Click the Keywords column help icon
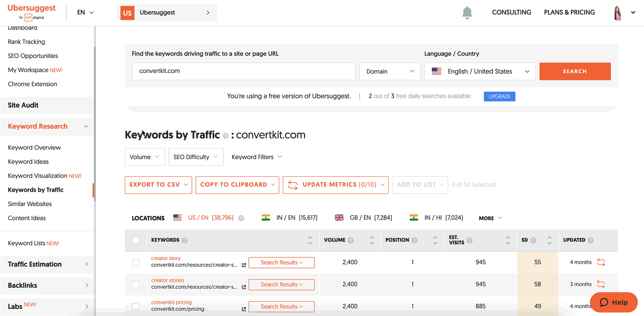The image size is (644, 316). [185, 241]
